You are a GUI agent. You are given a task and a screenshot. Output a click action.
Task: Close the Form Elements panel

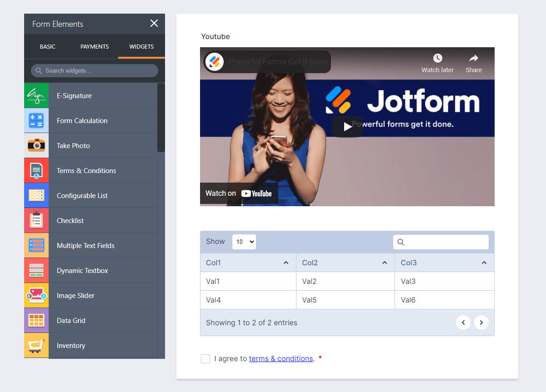coord(154,24)
